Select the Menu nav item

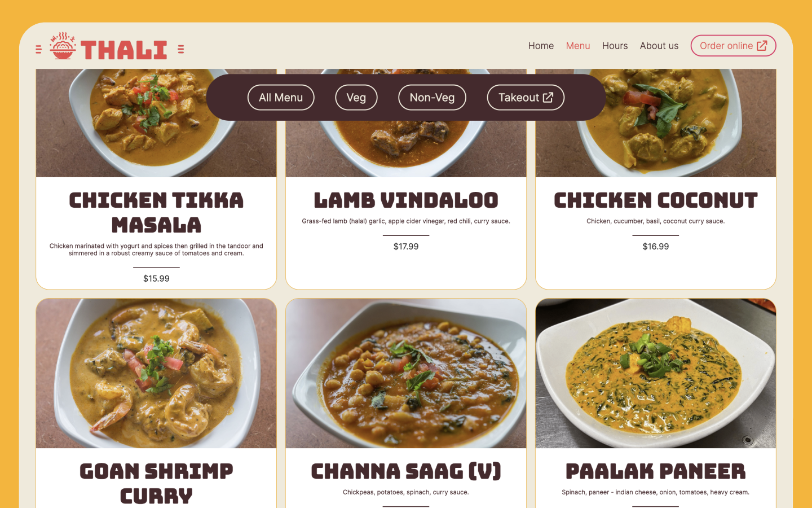(578, 46)
